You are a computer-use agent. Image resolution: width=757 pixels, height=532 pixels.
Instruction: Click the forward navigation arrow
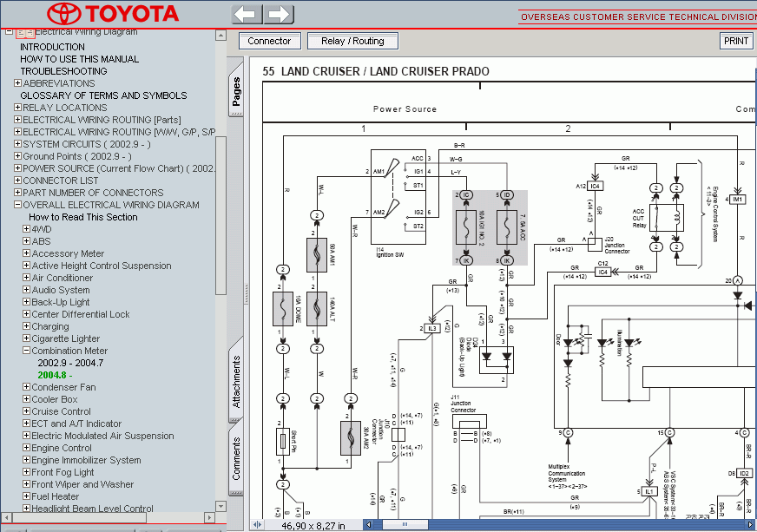[278, 14]
